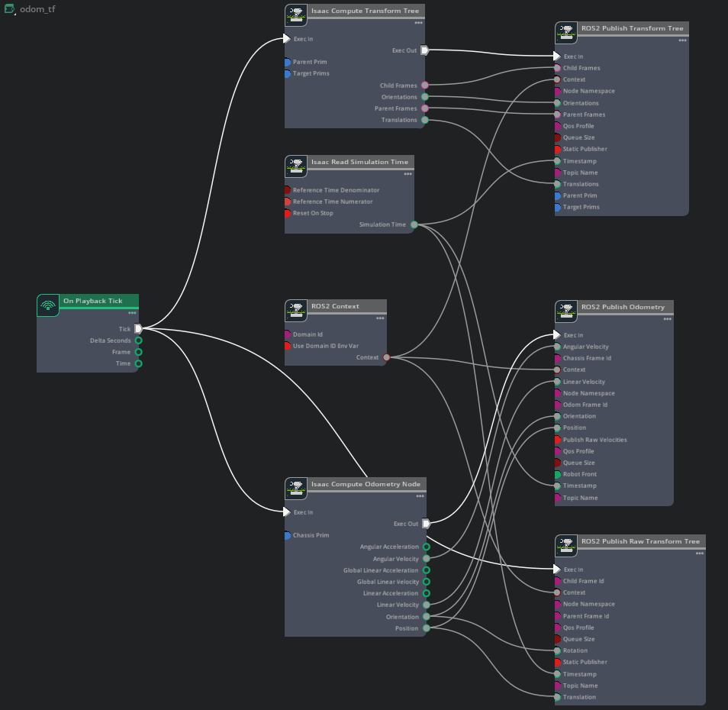Click the Reference Time Denominator port
This screenshot has width=728, height=710.
point(288,190)
